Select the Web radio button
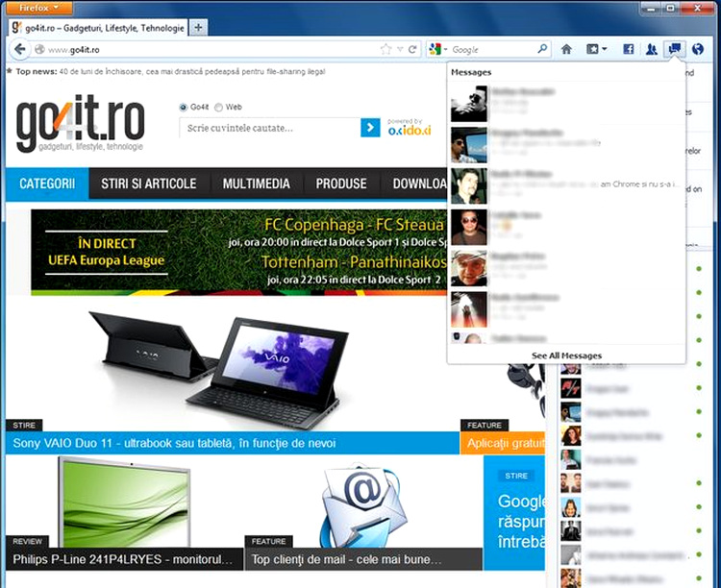Image resolution: width=721 pixels, height=588 pixels. tap(218, 107)
